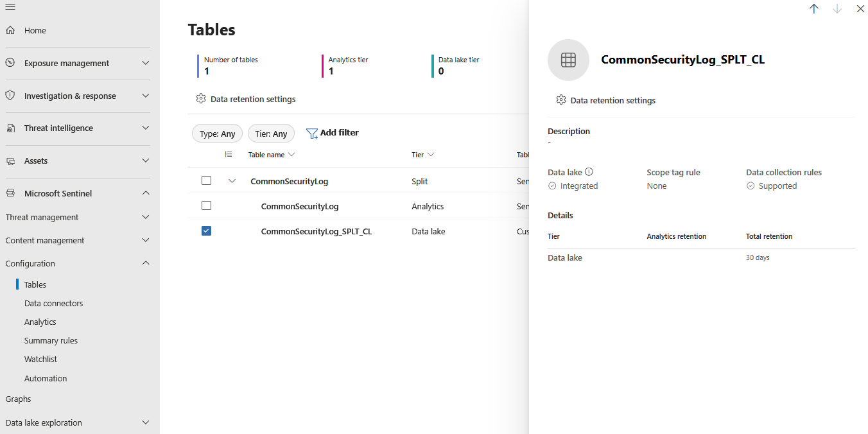The height and width of the screenshot is (434, 868).
Task: Expand Data lake exploration chevron
Action: [x=146, y=422]
